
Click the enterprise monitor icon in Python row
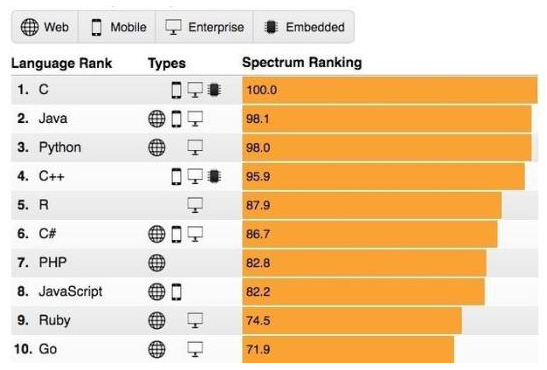(x=195, y=148)
